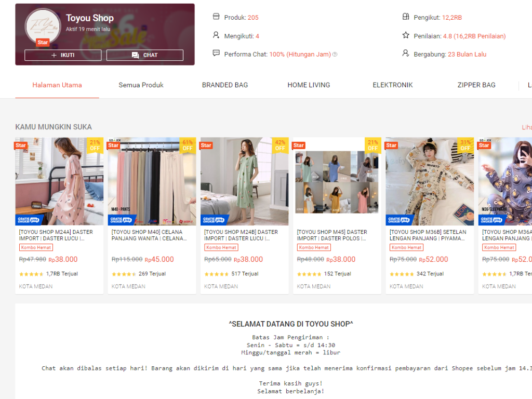Click the Rp65.000 crossed-out price
This screenshot has width=532, height=399.
(x=218, y=260)
